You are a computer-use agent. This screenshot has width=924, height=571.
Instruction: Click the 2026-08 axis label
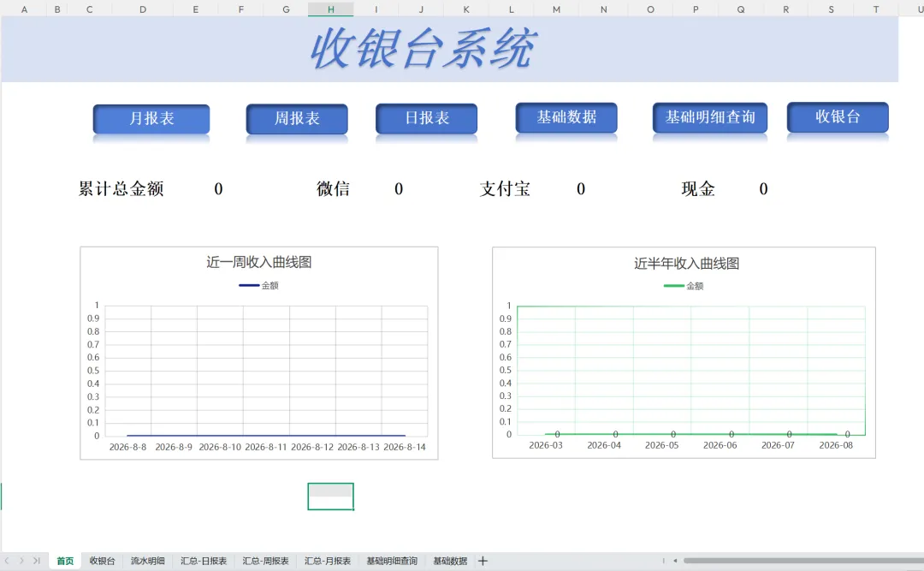pyautogui.click(x=836, y=445)
